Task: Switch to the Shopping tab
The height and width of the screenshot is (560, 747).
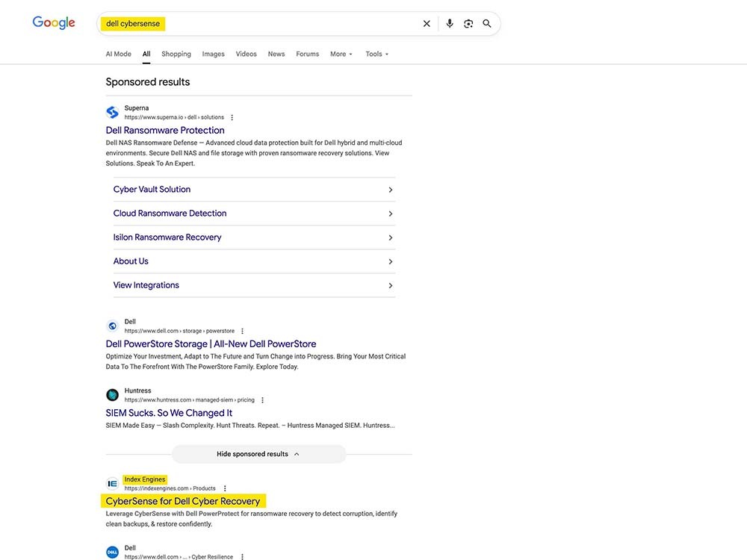Action: (176, 54)
